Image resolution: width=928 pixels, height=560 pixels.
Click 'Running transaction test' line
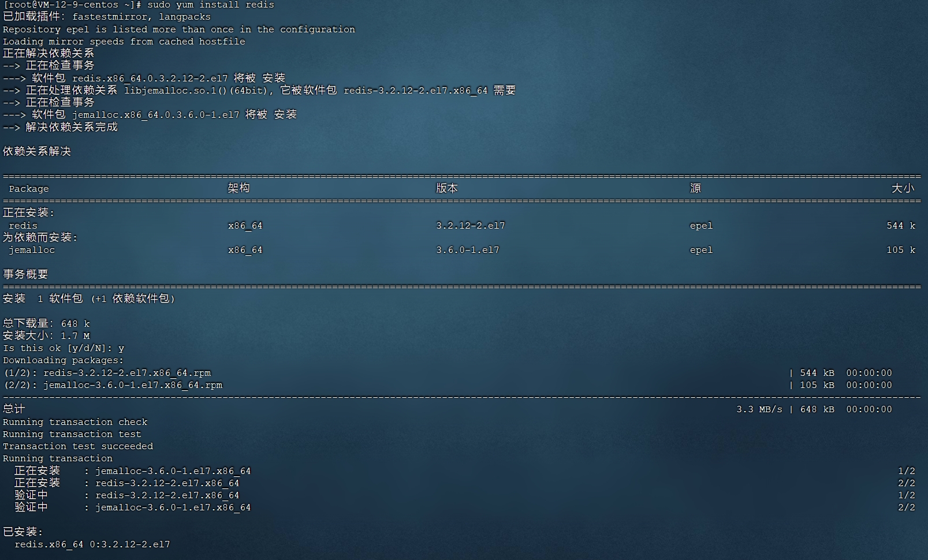[72, 434]
